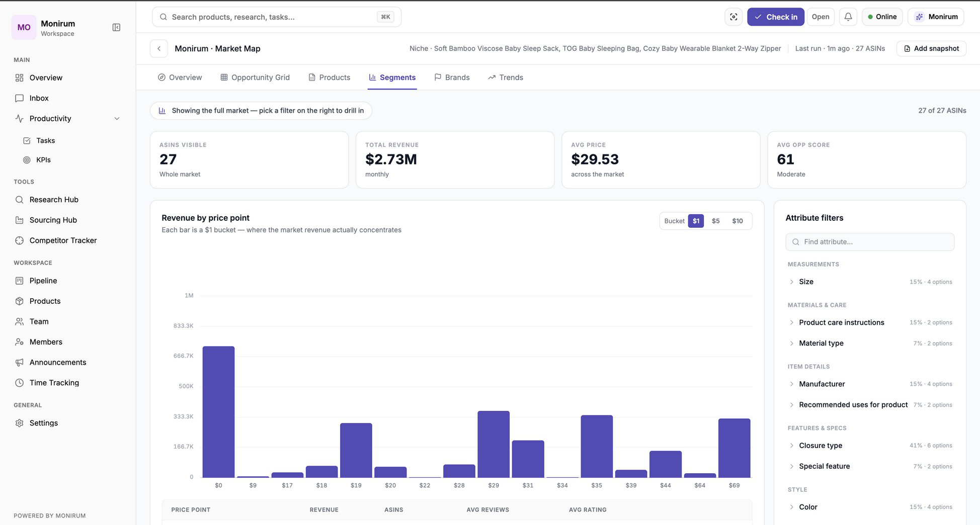This screenshot has height=525, width=980.
Task: Collapse the Productivity section chevron
Action: 117,119
